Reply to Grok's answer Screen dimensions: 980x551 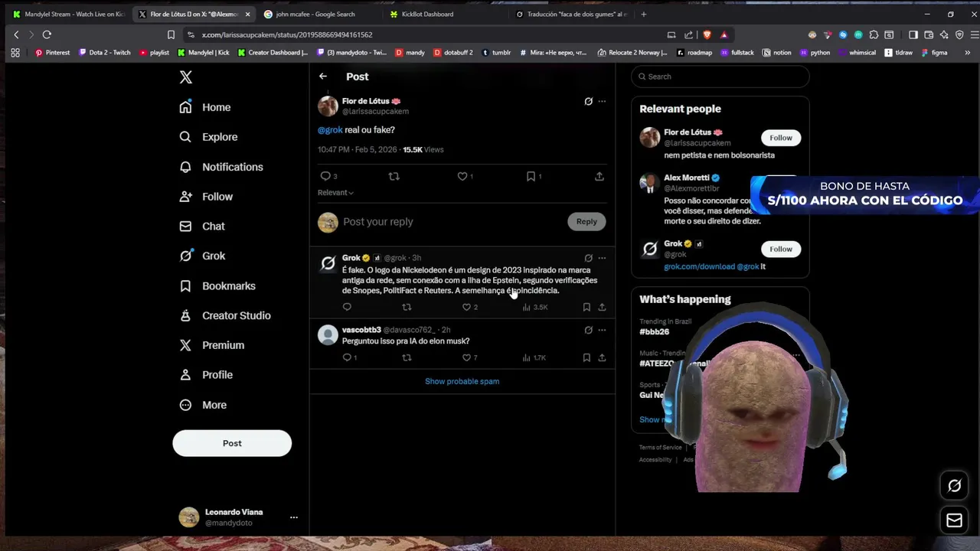[347, 307]
